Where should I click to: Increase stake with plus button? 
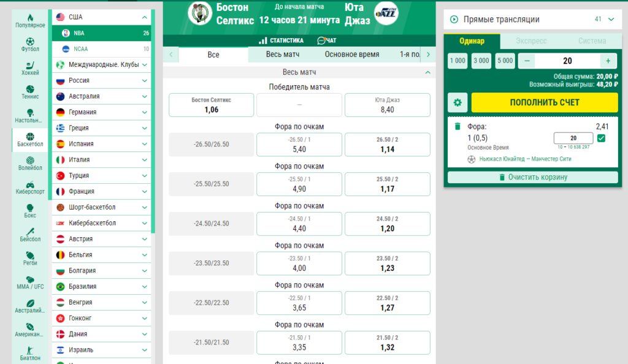click(608, 61)
